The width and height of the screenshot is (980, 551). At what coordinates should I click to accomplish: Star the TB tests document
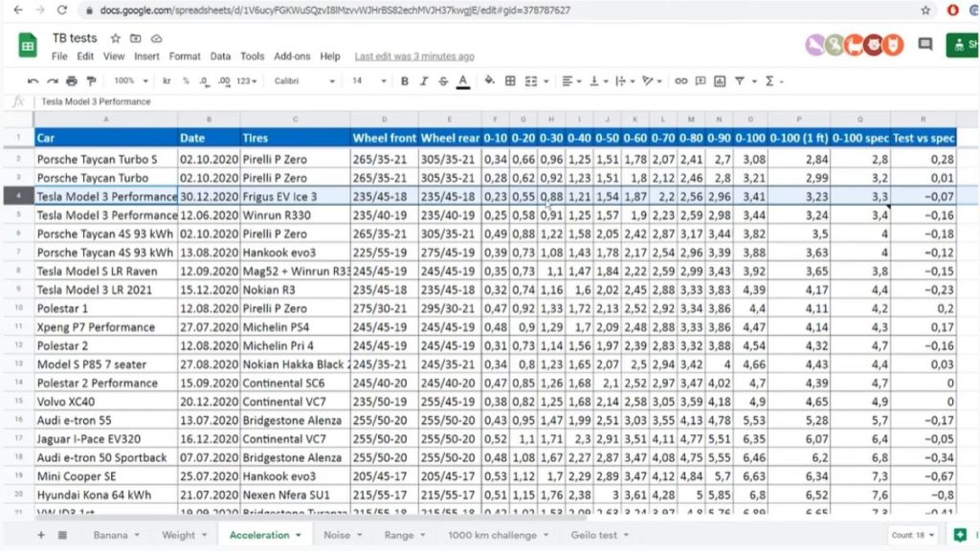coord(115,38)
